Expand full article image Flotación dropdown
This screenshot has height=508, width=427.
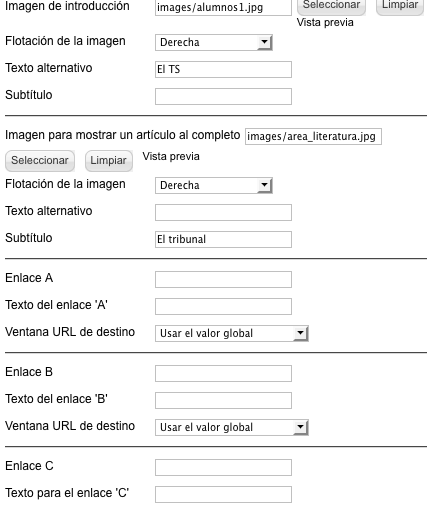[x=214, y=185]
